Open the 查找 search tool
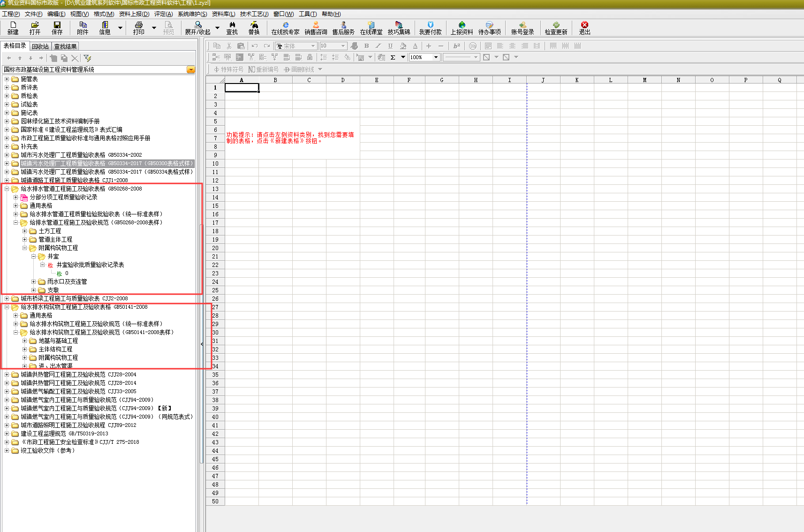This screenshot has height=532, width=804. [x=232, y=28]
